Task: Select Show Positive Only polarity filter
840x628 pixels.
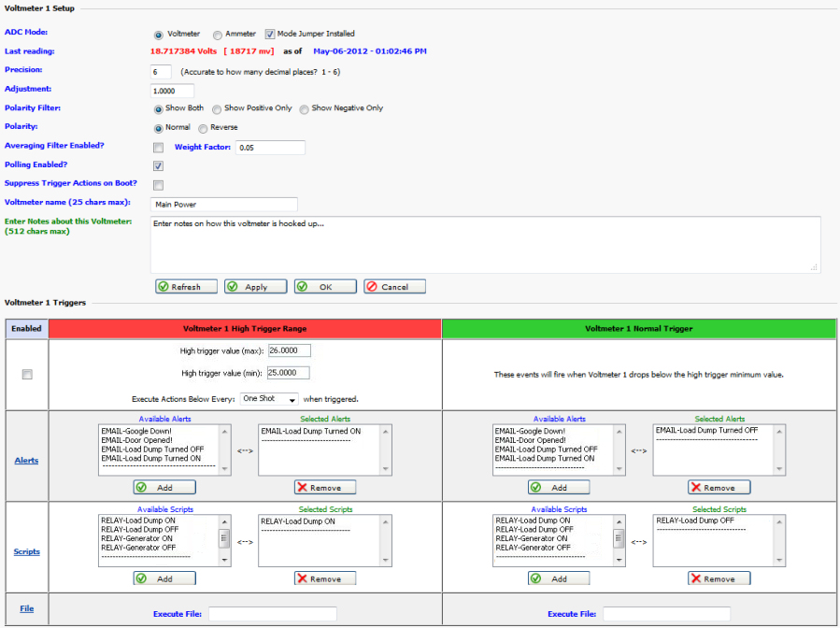Action: click(x=217, y=108)
